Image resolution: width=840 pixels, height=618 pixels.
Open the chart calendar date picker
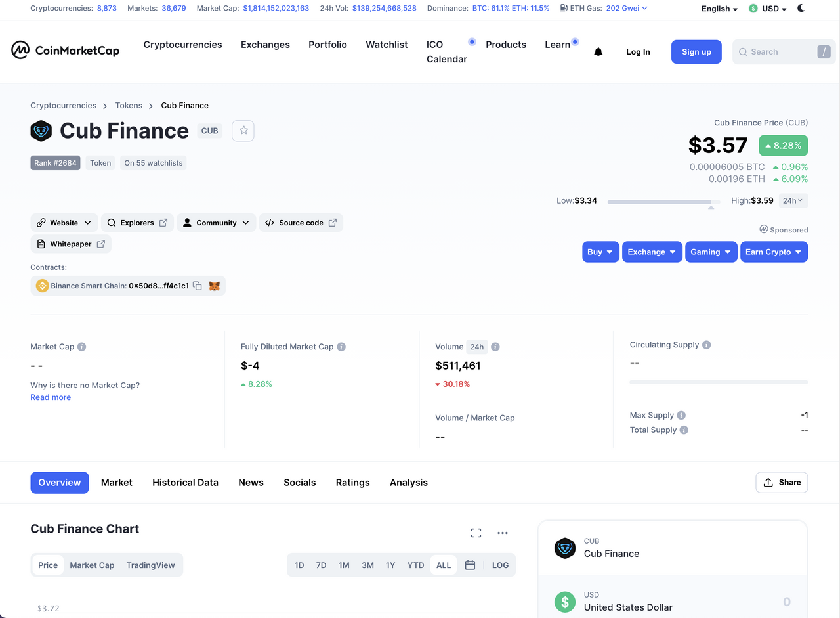click(x=470, y=565)
